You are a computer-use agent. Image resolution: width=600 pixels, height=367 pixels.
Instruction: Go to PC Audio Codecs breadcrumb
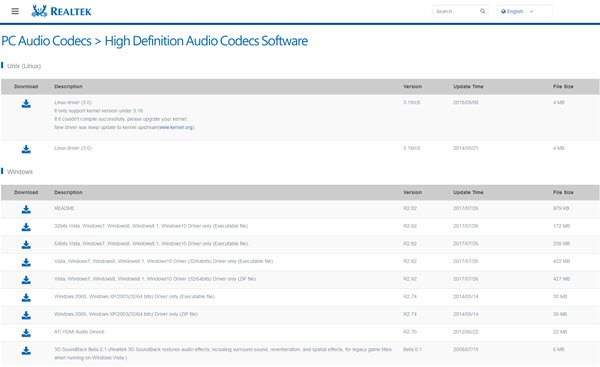pyautogui.click(x=46, y=41)
